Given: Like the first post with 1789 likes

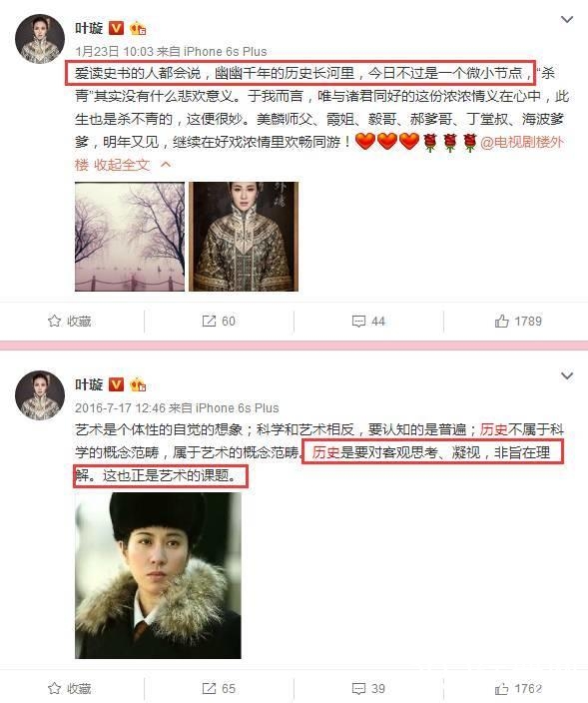Looking at the screenshot, I should coord(501,321).
